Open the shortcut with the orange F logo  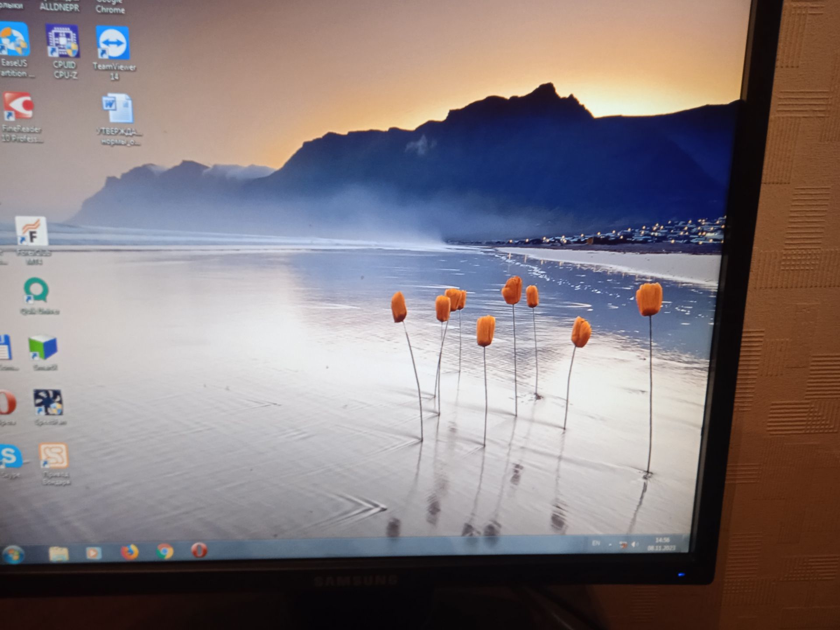click(31, 240)
